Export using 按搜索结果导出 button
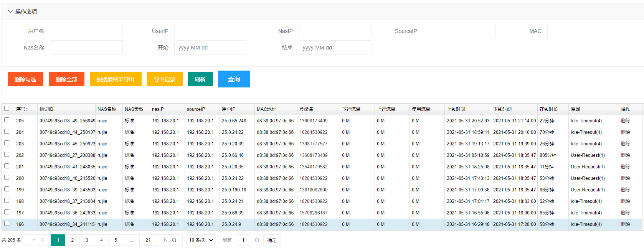This screenshot has height=252, width=644. pos(116,79)
